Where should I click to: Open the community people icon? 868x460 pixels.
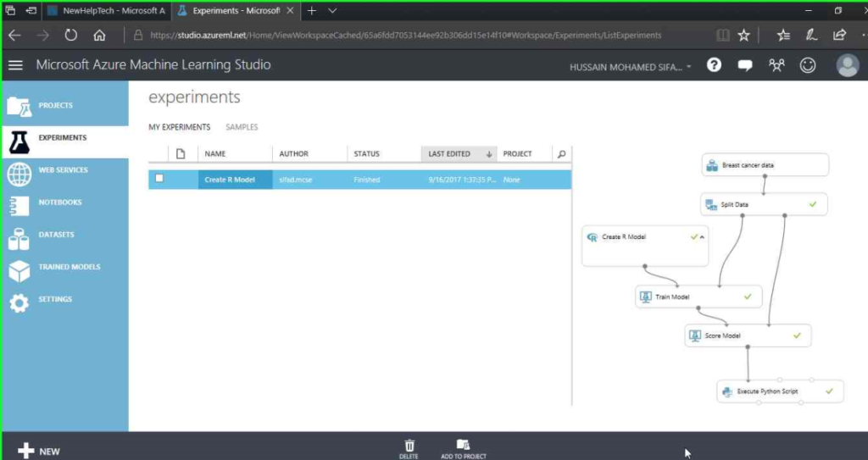(x=776, y=65)
